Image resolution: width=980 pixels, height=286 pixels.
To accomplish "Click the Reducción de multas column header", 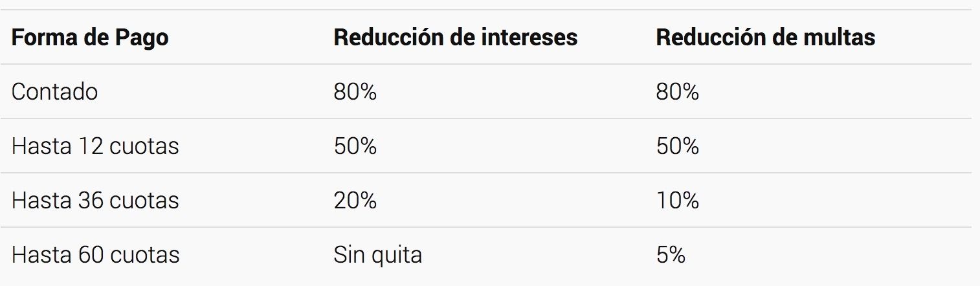I will click(765, 38).
